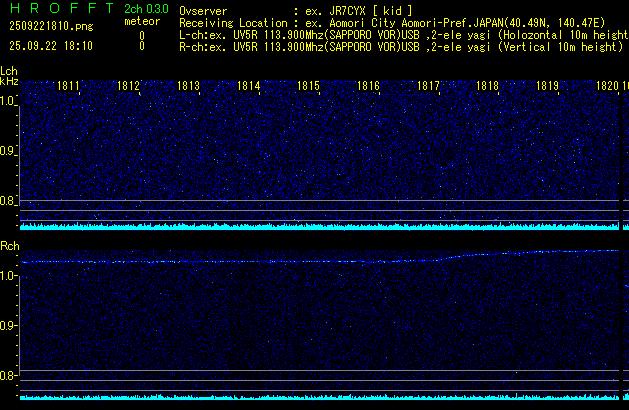Click the Rch 0.8 frequency label
This screenshot has width=629, height=410.
tap(8, 376)
